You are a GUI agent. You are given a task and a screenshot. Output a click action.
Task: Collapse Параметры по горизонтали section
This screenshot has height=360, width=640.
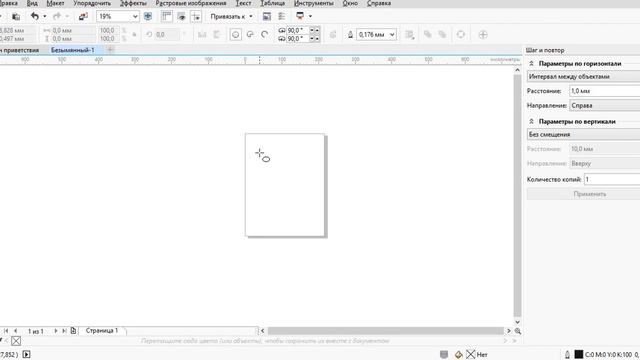tap(531, 64)
